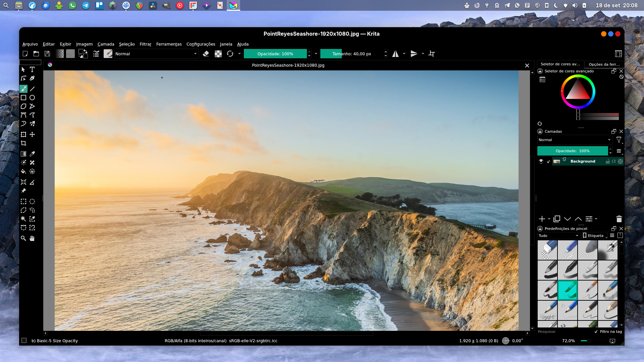This screenshot has width=644, height=362.
Task: Switch to the Opções da ferramenta tab
Action: click(604, 64)
